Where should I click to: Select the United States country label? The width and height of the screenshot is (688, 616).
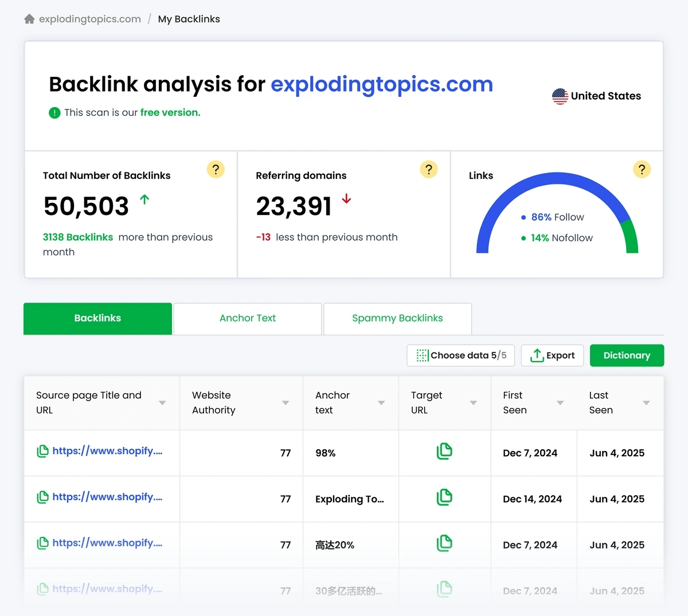tap(606, 96)
